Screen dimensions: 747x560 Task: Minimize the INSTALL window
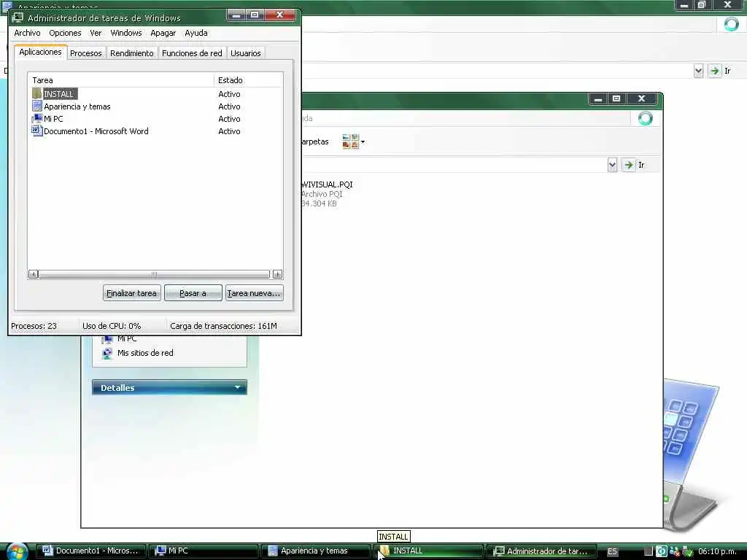point(598,98)
